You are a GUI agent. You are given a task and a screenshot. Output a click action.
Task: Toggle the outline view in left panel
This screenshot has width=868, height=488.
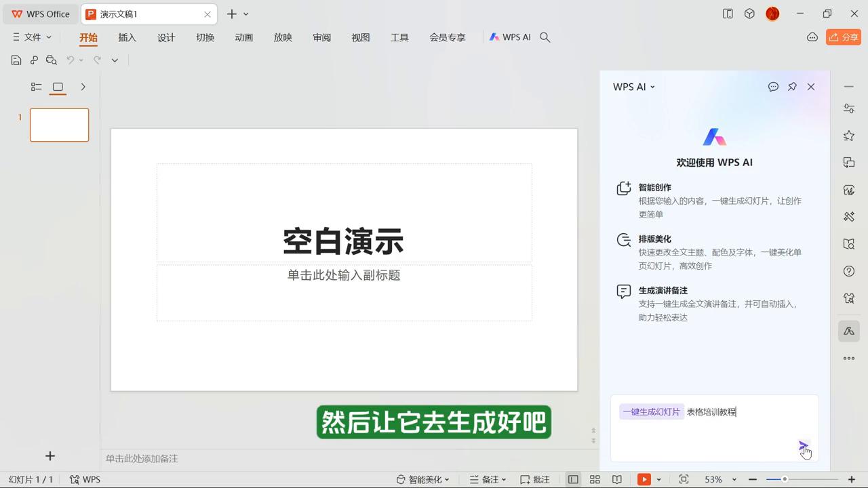tap(36, 87)
